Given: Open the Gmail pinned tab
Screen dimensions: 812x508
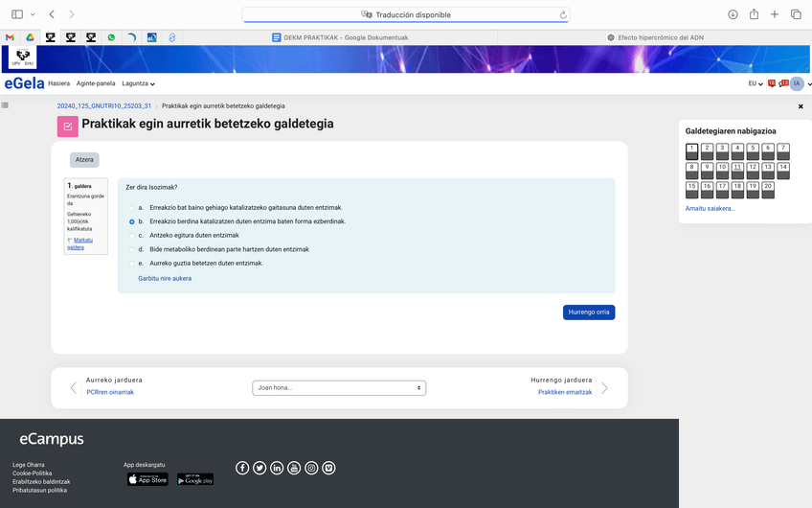Looking at the screenshot, I should [x=10, y=37].
